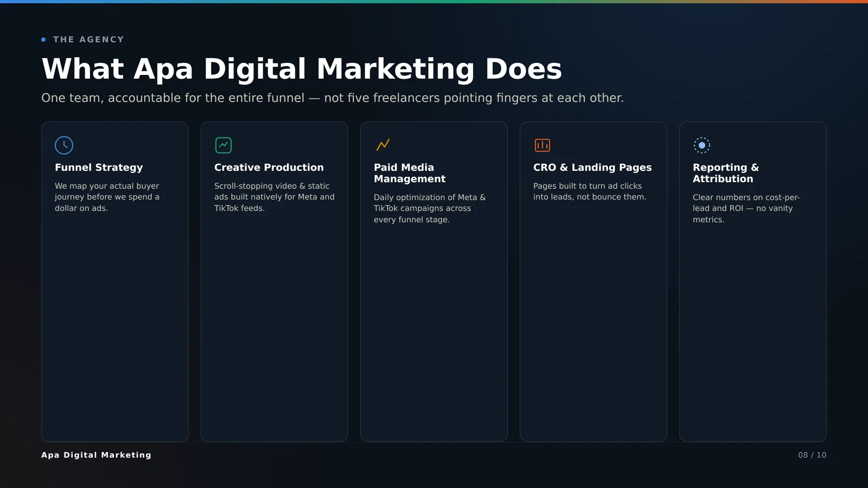Click the THE AGENCY section label
The image size is (868, 488).
[x=88, y=40]
